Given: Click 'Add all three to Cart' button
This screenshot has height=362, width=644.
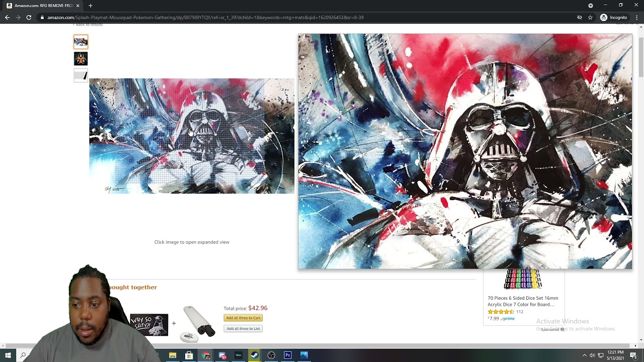Looking at the screenshot, I should (x=243, y=318).
